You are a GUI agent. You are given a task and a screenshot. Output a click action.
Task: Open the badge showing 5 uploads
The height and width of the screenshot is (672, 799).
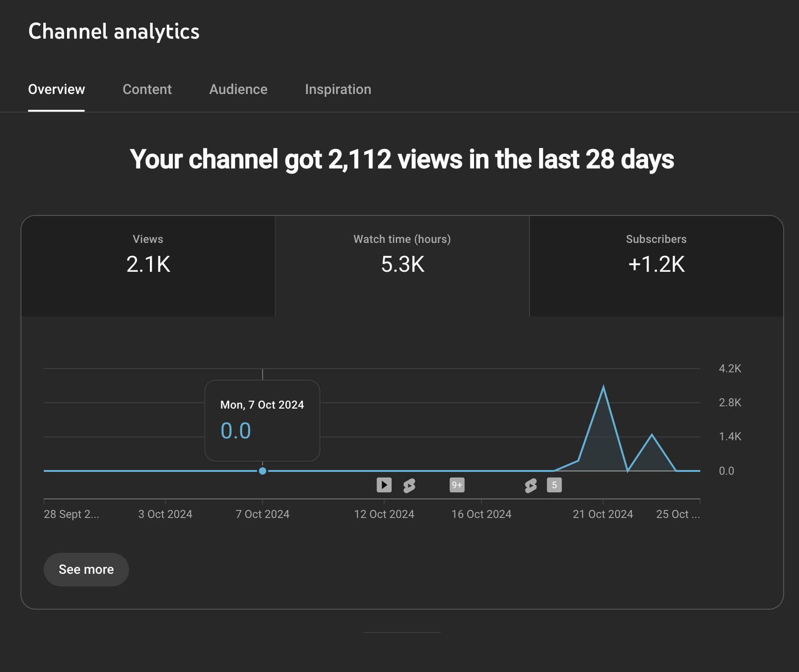[x=554, y=485]
